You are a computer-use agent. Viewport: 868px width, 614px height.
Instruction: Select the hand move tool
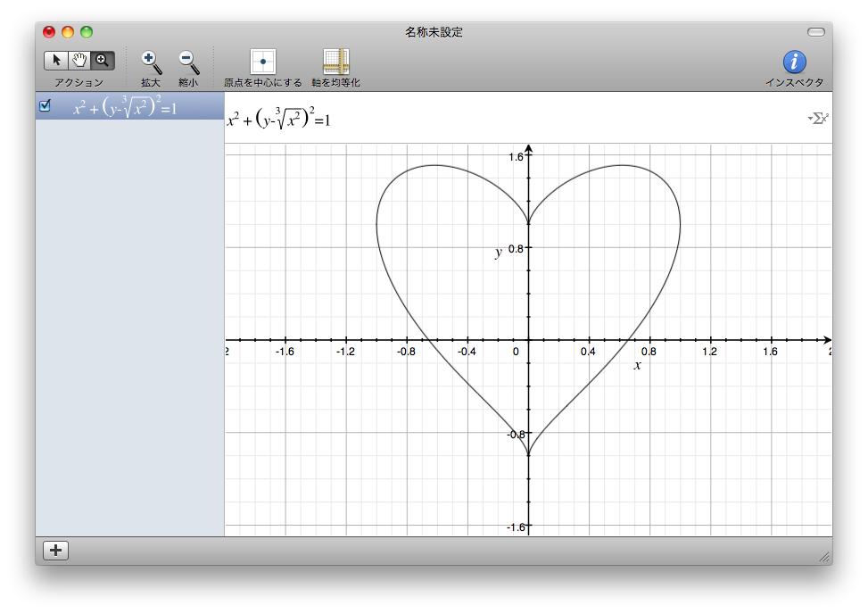click(x=79, y=61)
